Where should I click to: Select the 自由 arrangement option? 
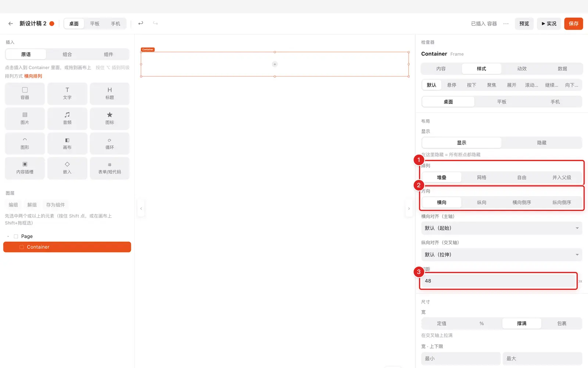(x=522, y=177)
